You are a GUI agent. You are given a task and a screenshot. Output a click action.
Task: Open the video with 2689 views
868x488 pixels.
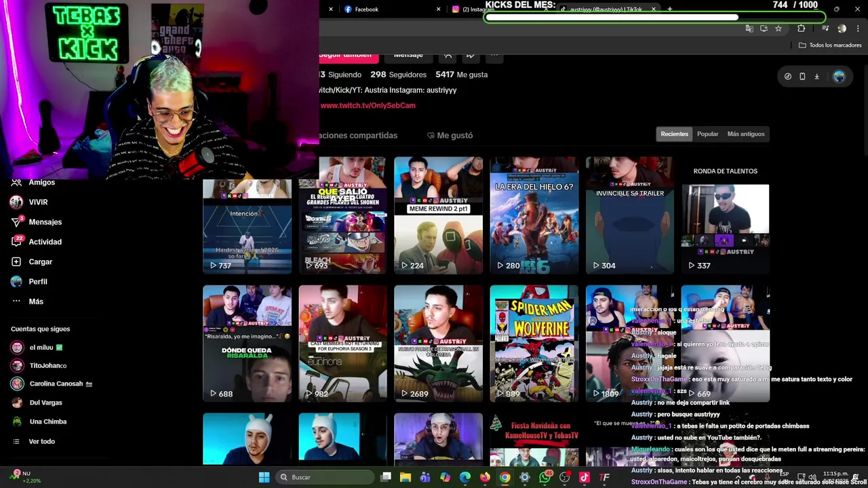(438, 344)
